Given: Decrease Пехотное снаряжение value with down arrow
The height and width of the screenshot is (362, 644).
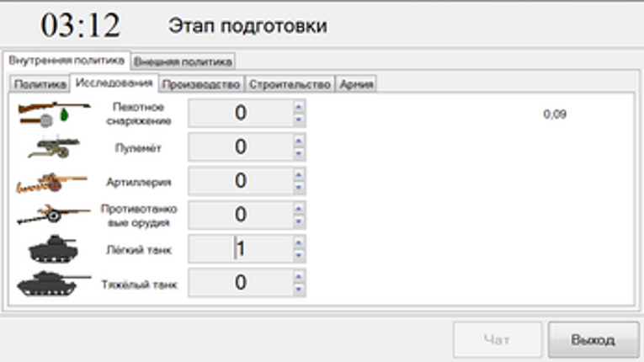Looking at the screenshot, I should click(x=299, y=120).
